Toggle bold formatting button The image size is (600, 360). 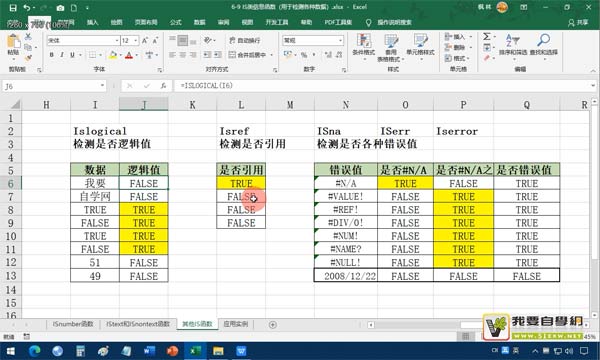(x=52, y=55)
